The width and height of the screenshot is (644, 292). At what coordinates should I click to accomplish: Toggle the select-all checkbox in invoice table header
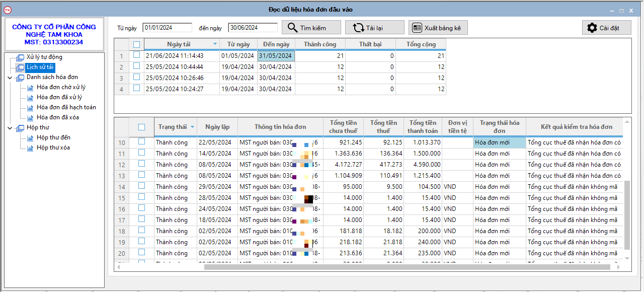tap(141, 127)
